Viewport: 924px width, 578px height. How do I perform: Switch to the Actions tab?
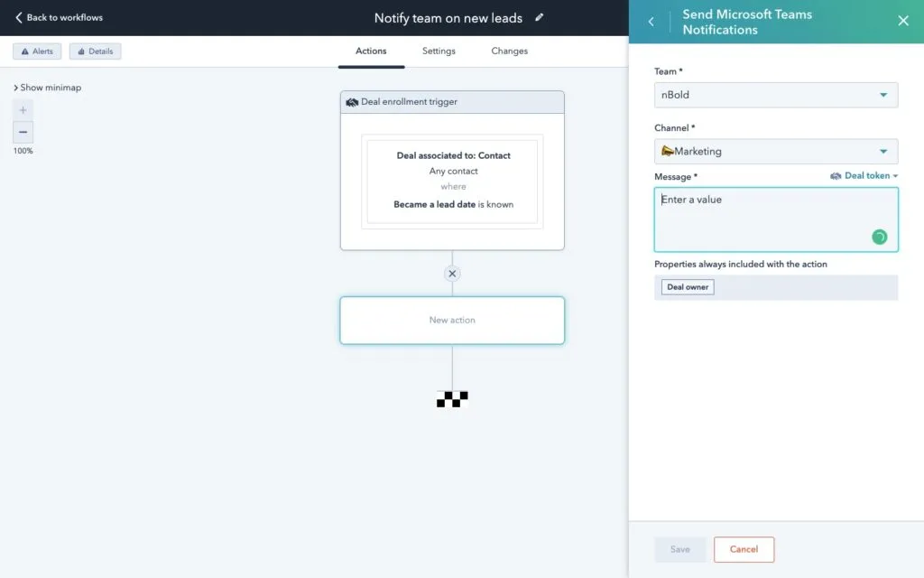[371, 51]
